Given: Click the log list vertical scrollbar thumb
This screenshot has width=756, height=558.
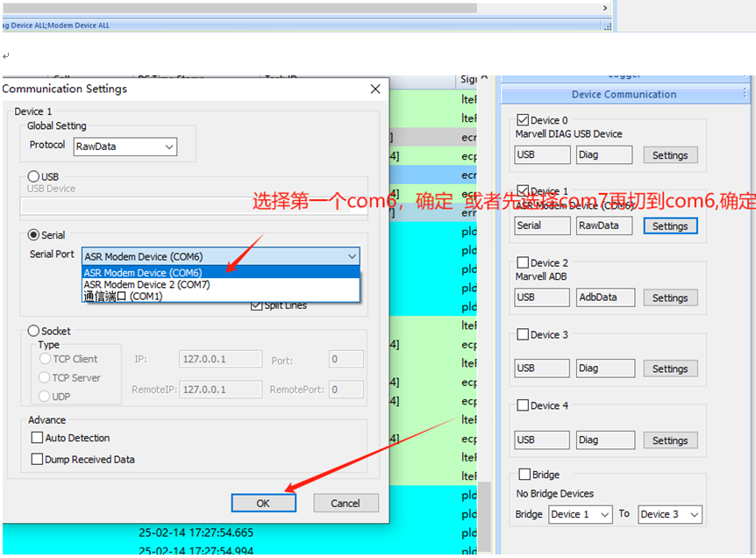Looking at the screenshot, I should (484, 516).
